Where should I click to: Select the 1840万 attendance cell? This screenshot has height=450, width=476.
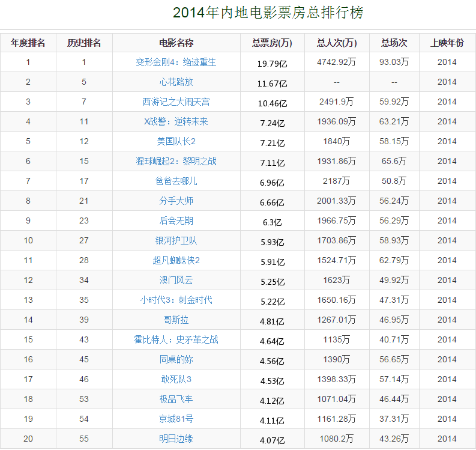pyautogui.click(x=337, y=141)
